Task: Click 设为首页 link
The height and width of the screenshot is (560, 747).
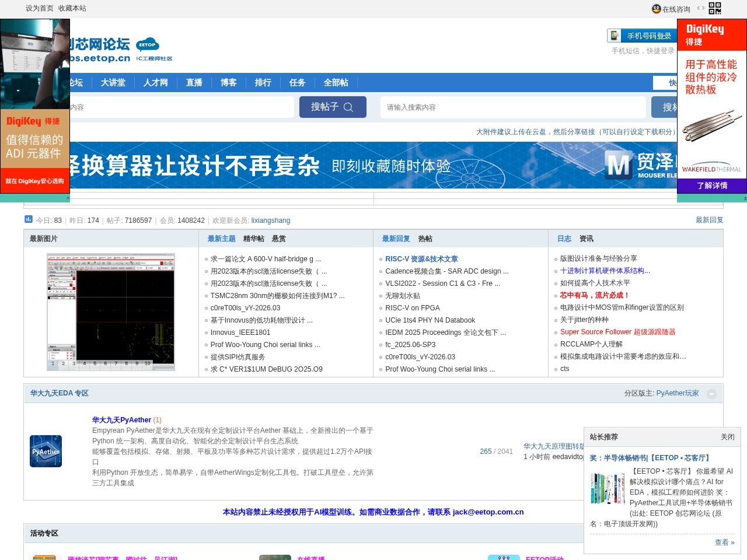Action: coord(40,8)
